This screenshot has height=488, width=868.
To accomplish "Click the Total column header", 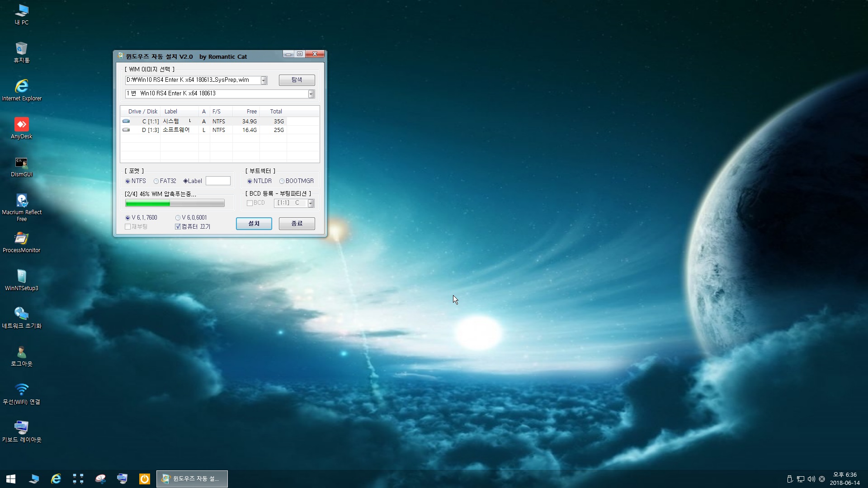I will pyautogui.click(x=274, y=112).
